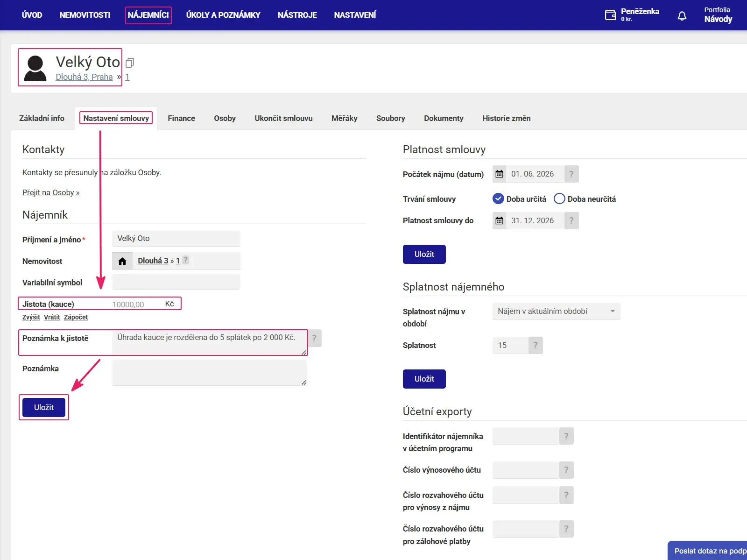Click help icon beside Platnost smlouvy do date

571,220
